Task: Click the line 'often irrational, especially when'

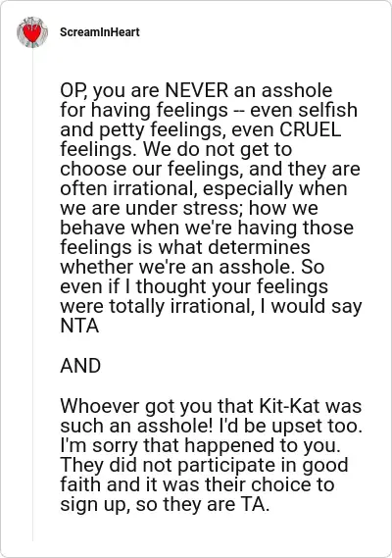Action: 204,188
